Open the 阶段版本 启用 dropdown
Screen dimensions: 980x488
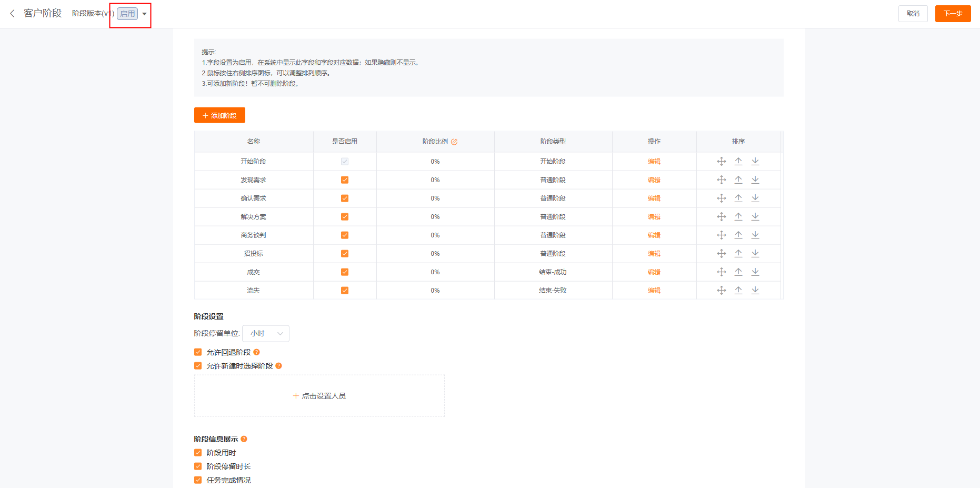144,14
